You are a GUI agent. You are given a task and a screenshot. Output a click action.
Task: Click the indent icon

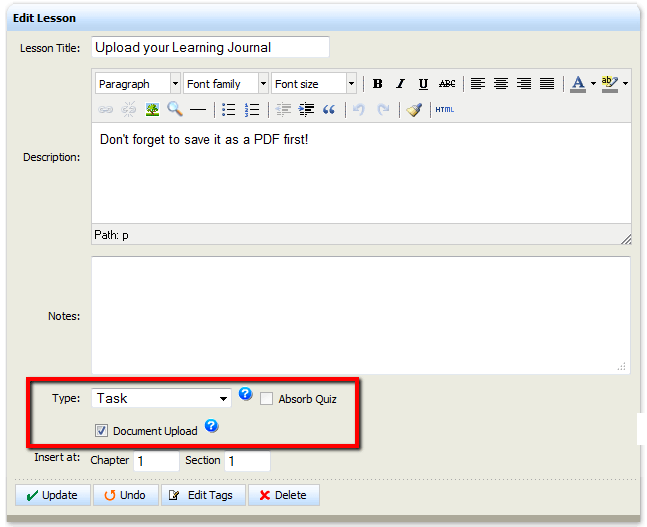click(x=306, y=110)
